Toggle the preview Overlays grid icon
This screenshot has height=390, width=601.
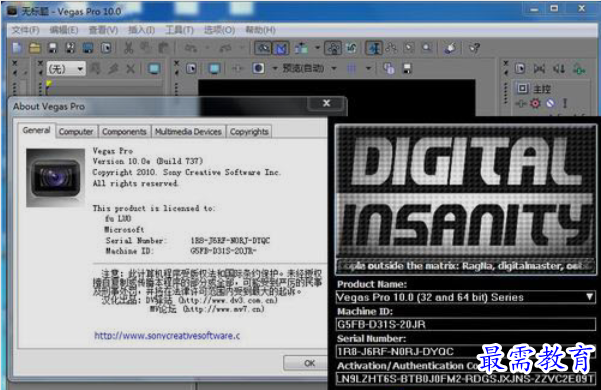point(351,69)
